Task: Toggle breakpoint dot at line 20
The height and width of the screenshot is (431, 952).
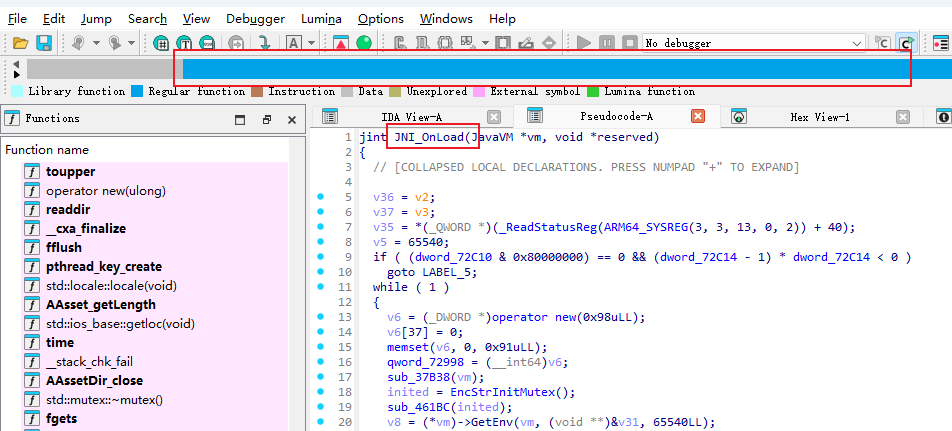Action: tap(320, 422)
